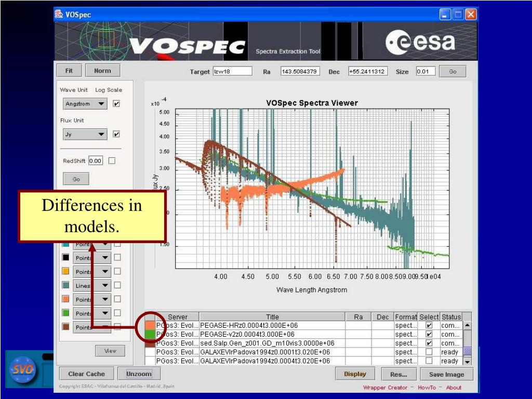Open the Points dropdown beside the salmon swatch
Viewport: 532px width, 399px height.
[x=92, y=300]
